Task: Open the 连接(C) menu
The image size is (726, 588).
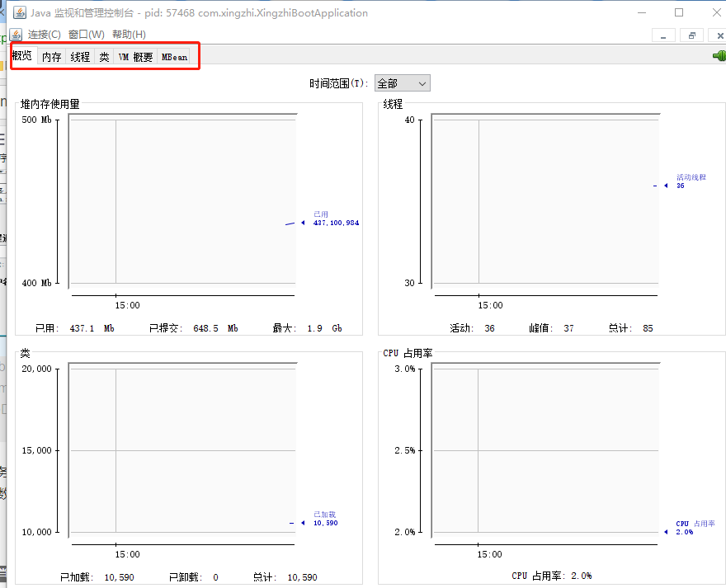Action: coord(44,35)
